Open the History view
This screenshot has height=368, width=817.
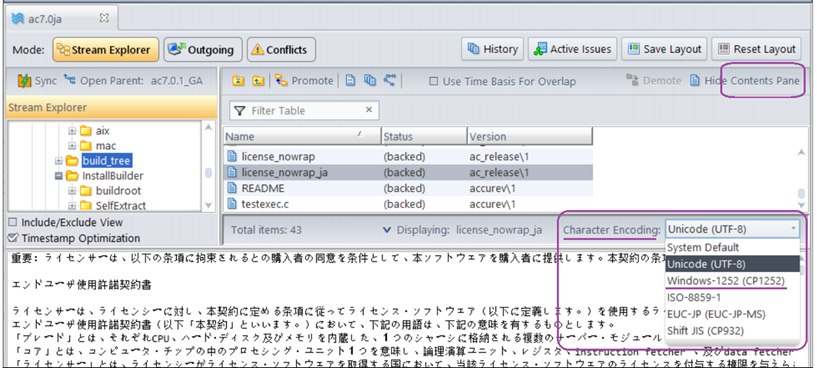click(x=492, y=49)
